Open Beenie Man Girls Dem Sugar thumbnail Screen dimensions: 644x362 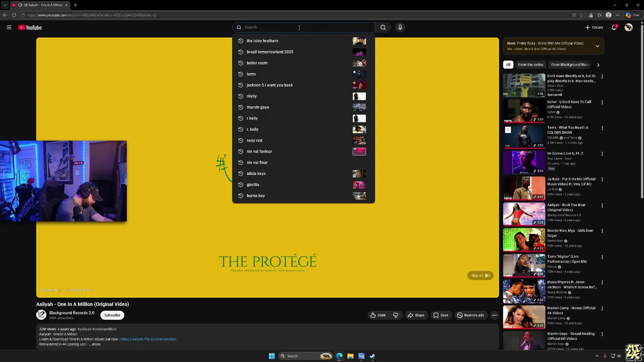(524, 239)
